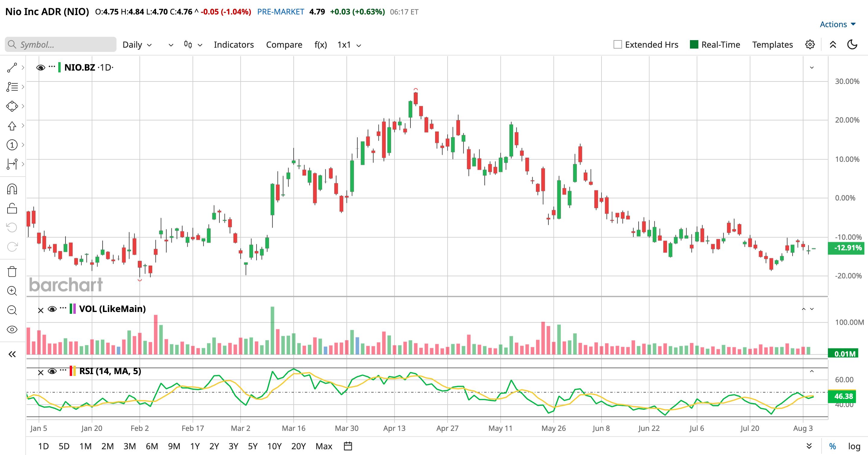
Task: Open the blank dropdown next to Daily
Action: click(171, 45)
